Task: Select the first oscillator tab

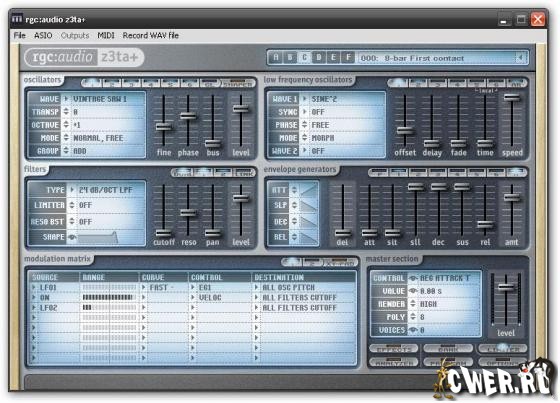Action: coord(92,83)
